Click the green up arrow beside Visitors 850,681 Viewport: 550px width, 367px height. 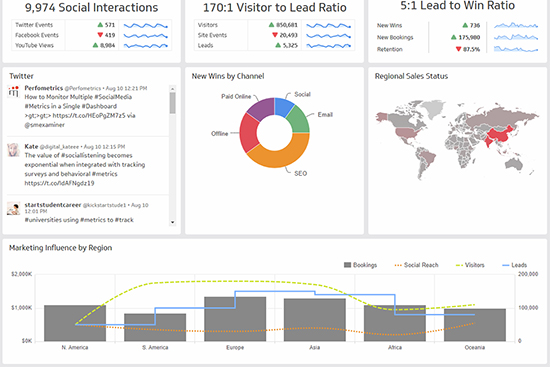pyautogui.click(x=271, y=25)
